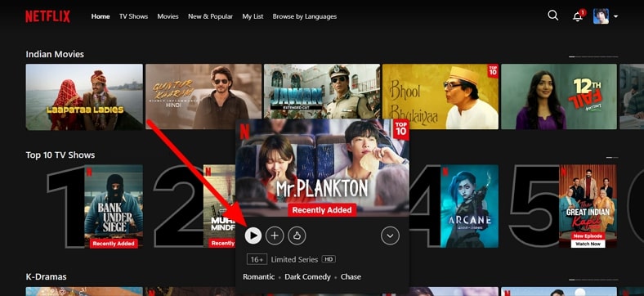
Task: Click K-Dramas row page indicator
Action: point(593,279)
